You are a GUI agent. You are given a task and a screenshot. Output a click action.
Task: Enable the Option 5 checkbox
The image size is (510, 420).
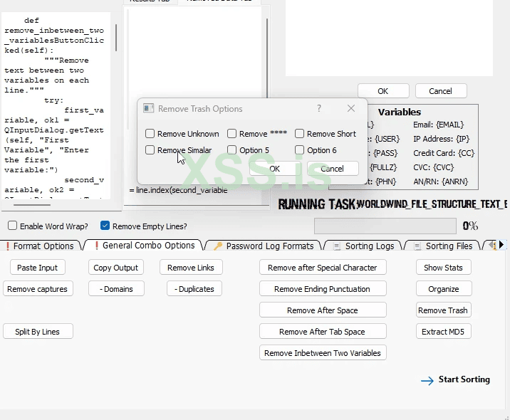pos(231,150)
